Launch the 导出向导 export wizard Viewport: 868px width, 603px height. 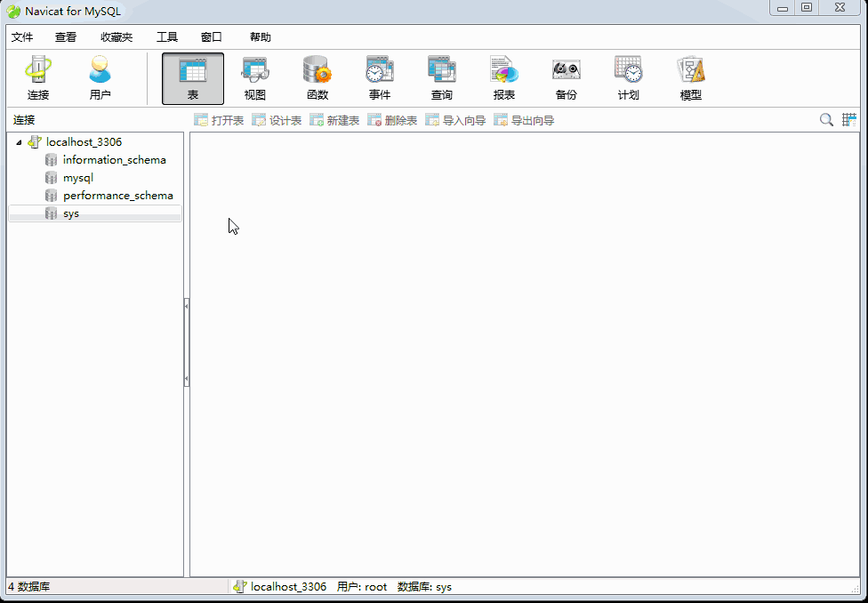(524, 120)
